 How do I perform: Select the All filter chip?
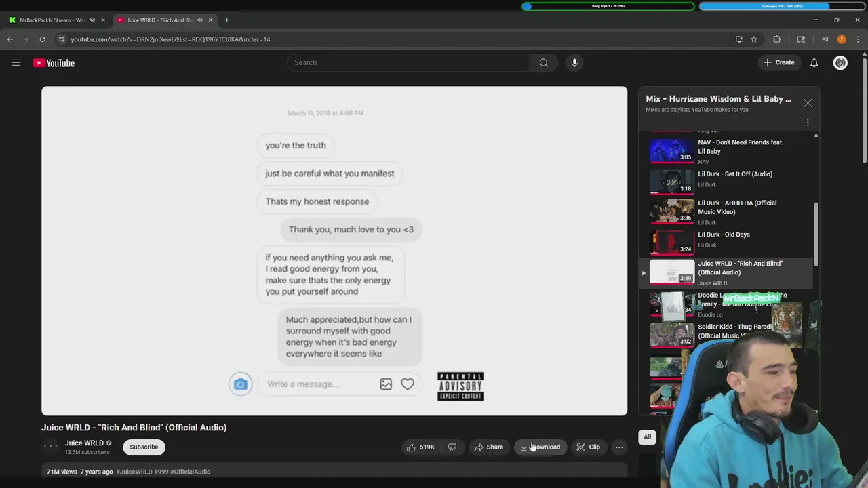[x=647, y=437]
